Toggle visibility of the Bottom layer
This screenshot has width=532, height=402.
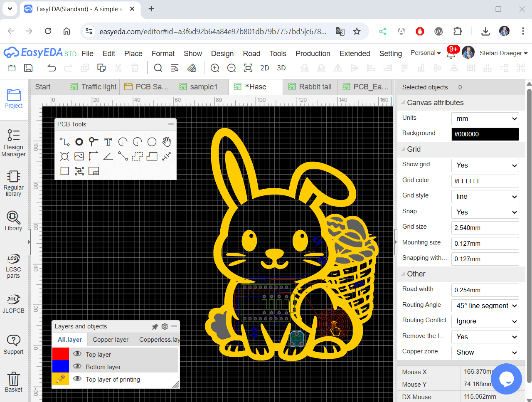pyautogui.click(x=77, y=366)
